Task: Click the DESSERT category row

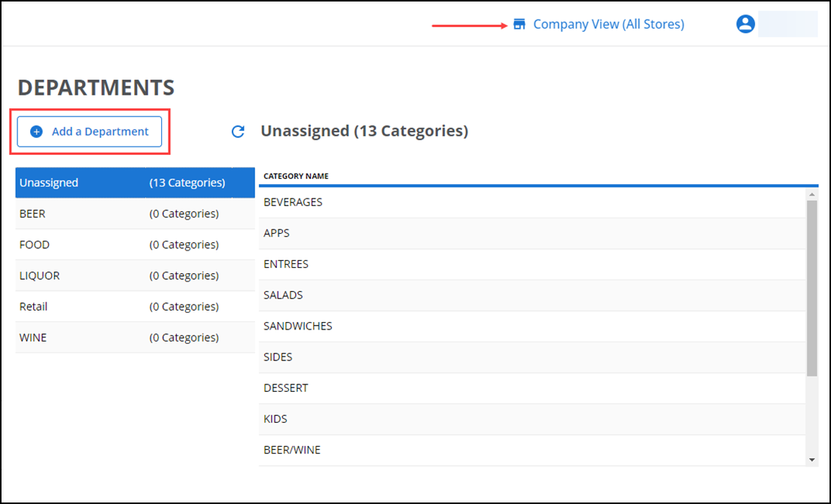Action: 532,388
